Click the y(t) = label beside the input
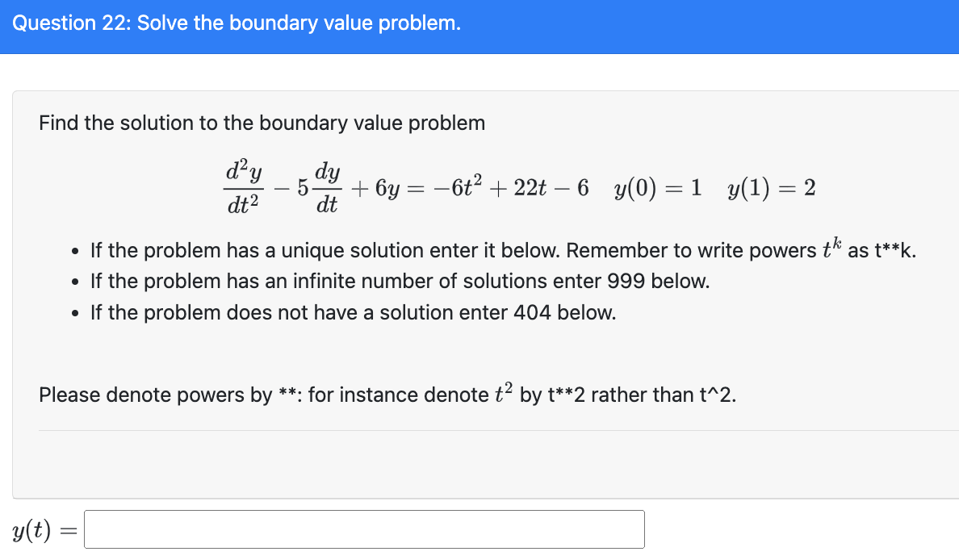Viewport: 959px width, 560px height. click(42, 529)
